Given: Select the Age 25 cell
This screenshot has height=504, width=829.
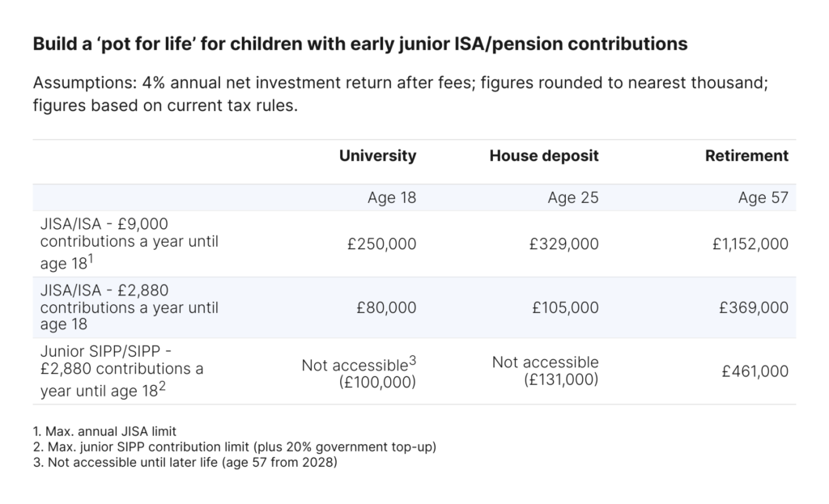Looking at the screenshot, I should coord(573,197).
